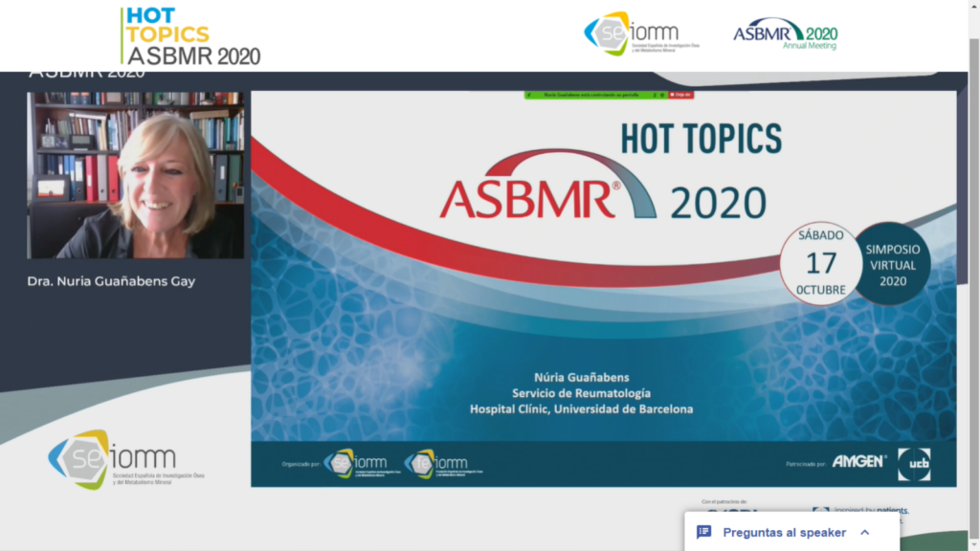Click the seiomm organizer logo on slide footer
Image resolution: width=980 pixels, height=551 pixels.
[363, 464]
